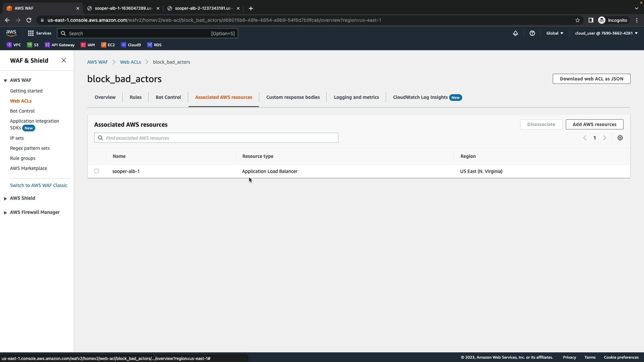Close the WAF & Shield sidebar
Screen dimensions: 644x362
click(64, 61)
